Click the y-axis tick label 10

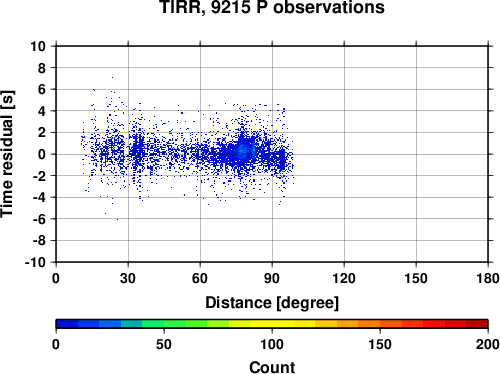click(38, 46)
